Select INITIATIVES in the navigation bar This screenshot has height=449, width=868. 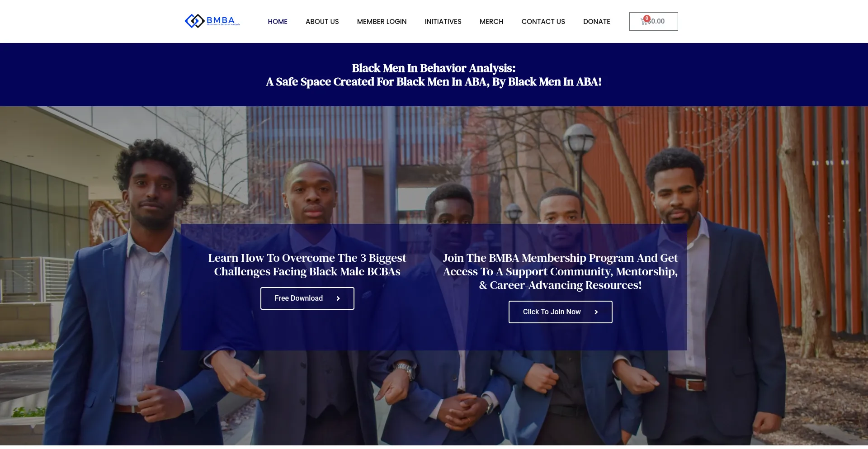point(443,21)
